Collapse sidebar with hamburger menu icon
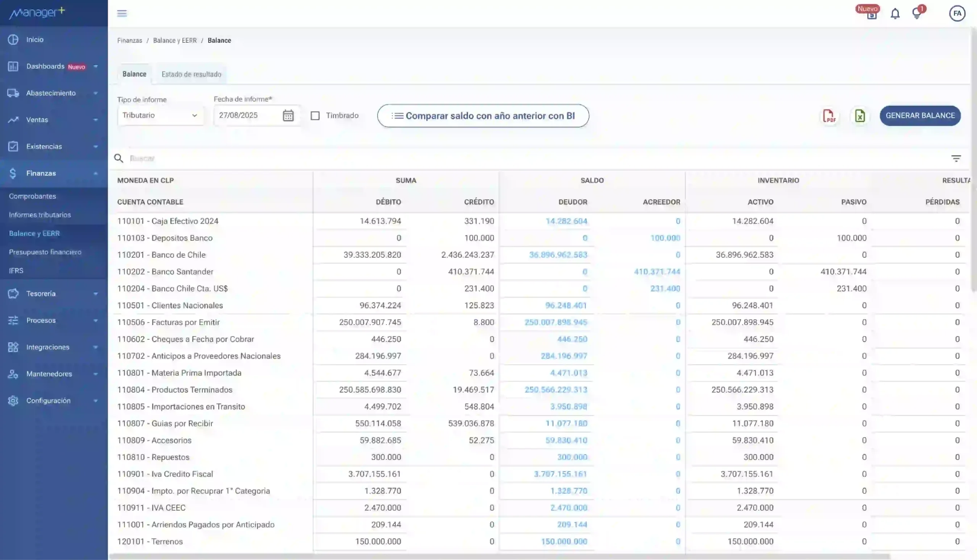Viewport: 977px width, 560px height. [122, 13]
